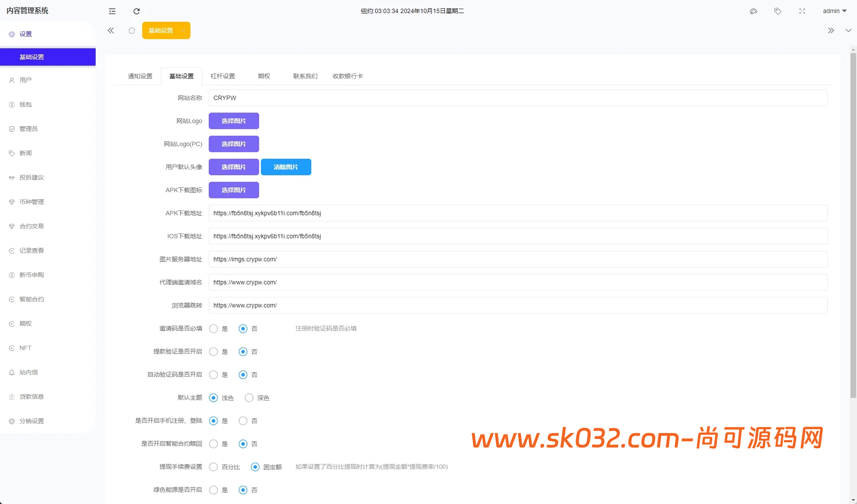
Task: Click the page vertical scrollbar
Action: coord(853,226)
